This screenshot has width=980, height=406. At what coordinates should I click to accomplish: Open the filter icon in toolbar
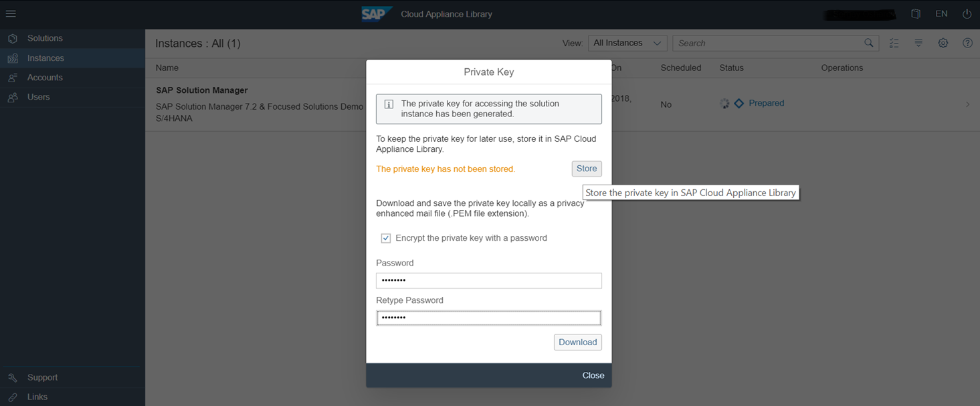(x=918, y=43)
